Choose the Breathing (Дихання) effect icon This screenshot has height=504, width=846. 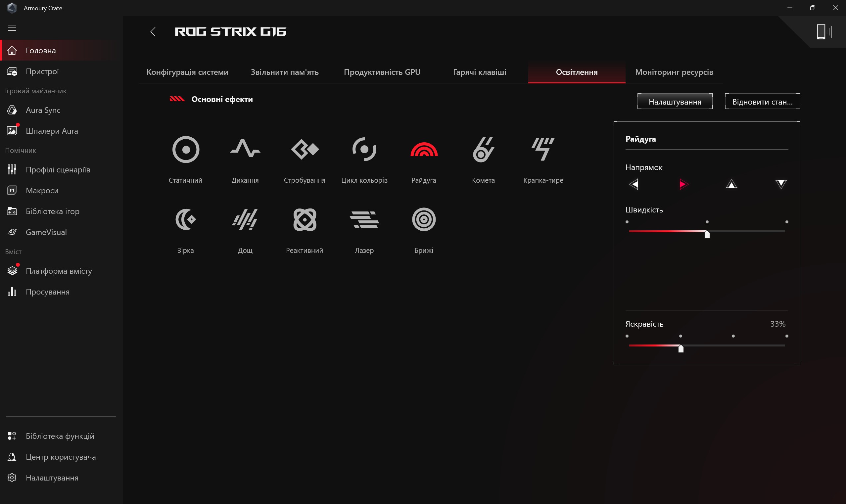coord(245,150)
